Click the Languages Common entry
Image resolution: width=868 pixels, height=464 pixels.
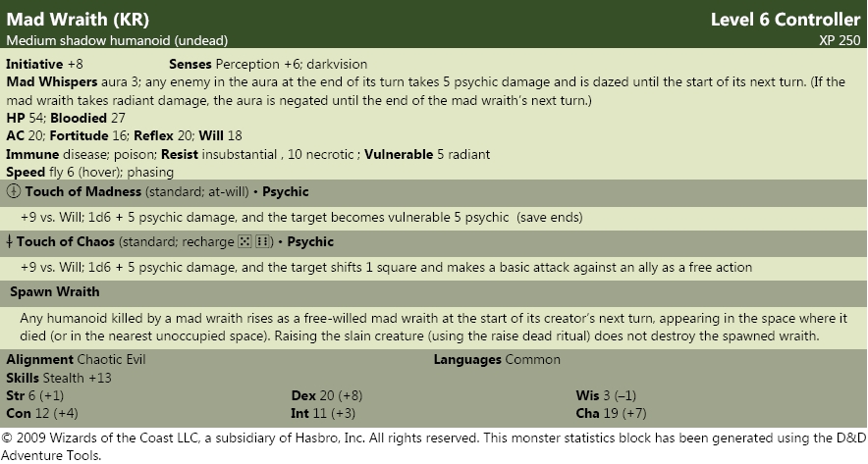497,359
